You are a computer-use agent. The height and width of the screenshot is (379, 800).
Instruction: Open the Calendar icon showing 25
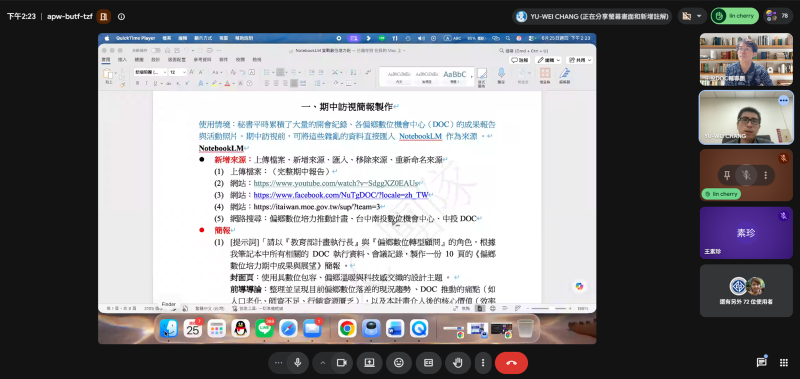tap(192, 329)
